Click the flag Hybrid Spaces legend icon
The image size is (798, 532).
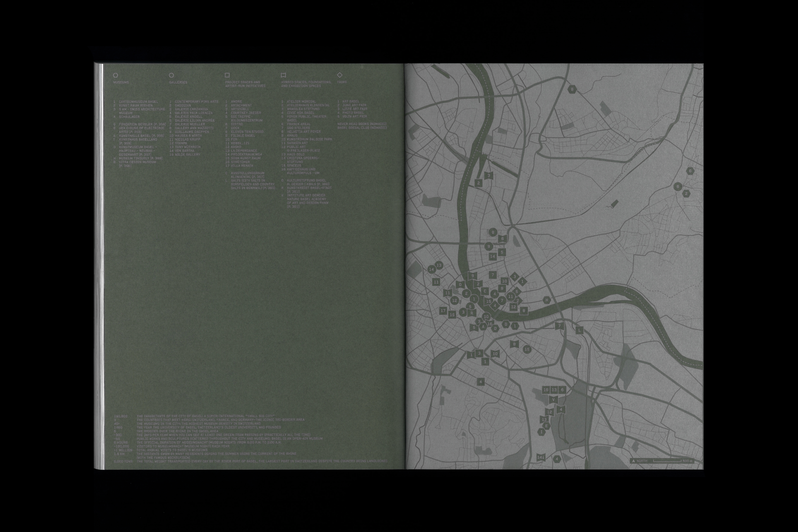point(283,75)
